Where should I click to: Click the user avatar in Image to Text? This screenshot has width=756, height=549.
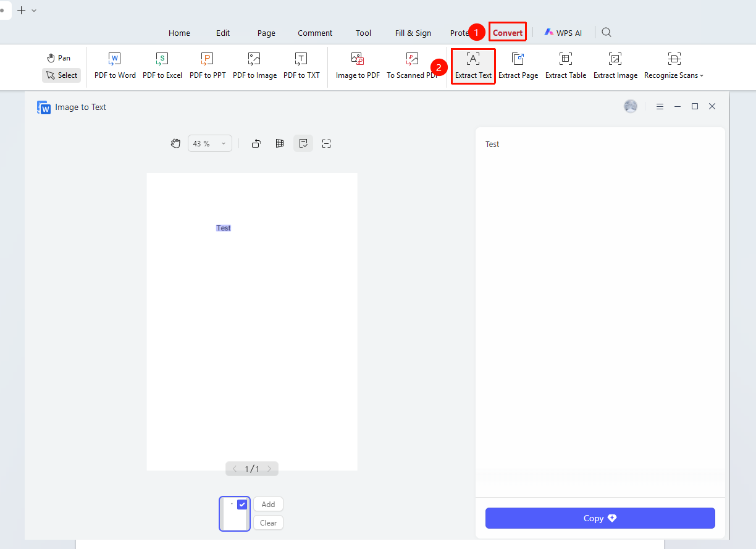(631, 106)
